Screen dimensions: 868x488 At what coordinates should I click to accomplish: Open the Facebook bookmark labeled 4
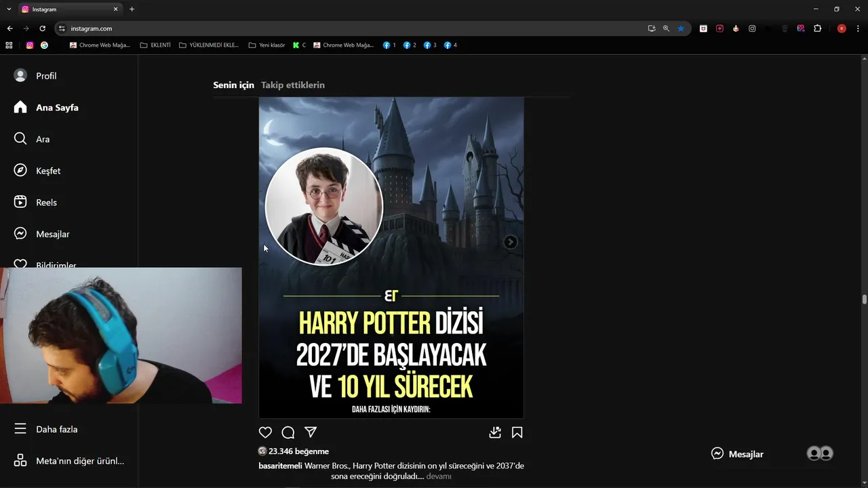pyautogui.click(x=450, y=45)
